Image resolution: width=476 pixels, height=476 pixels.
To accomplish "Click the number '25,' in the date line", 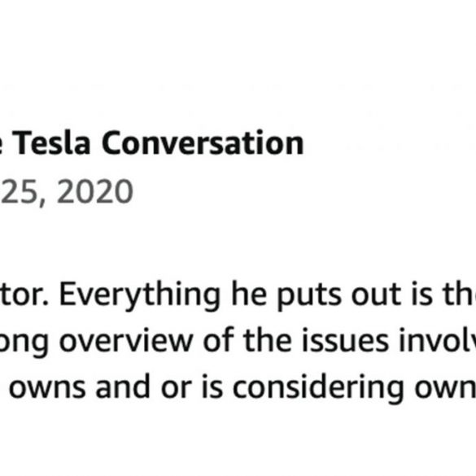I will pos(24,192).
